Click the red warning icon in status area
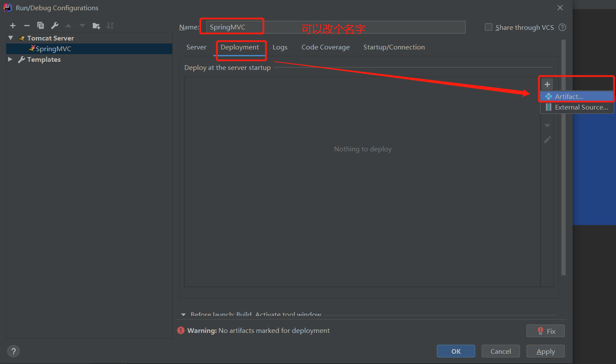This screenshot has width=616, height=364. [181, 330]
